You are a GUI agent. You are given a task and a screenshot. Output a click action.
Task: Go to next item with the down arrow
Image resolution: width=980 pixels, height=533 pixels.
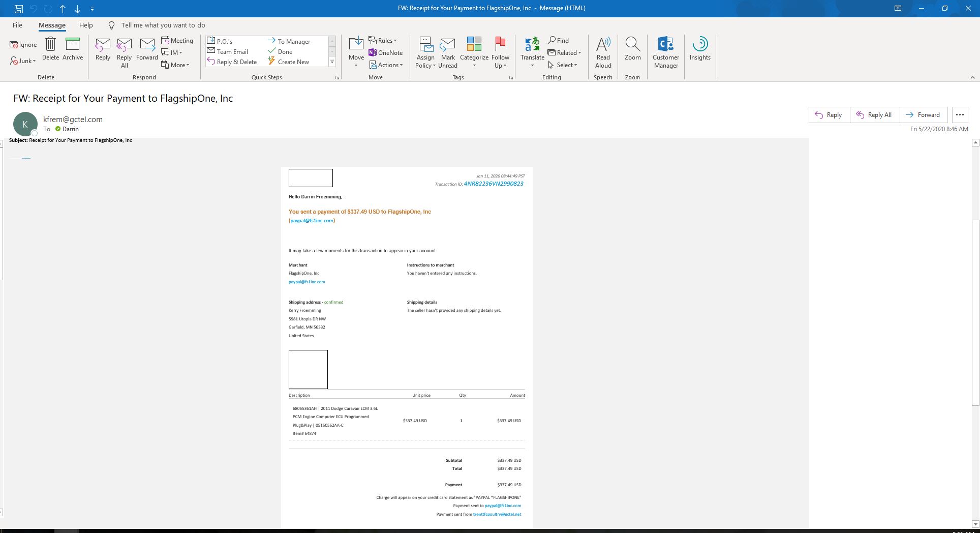click(77, 9)
